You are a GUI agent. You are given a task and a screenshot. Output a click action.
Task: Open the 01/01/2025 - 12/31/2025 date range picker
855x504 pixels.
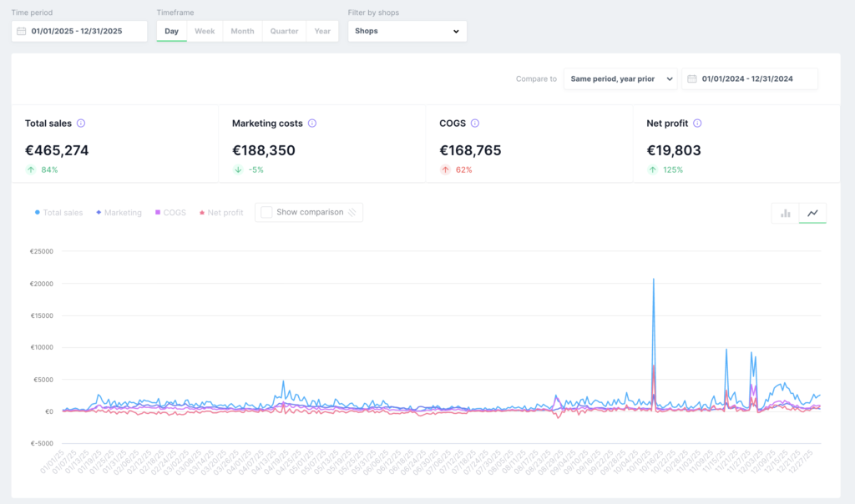pyautogui.click(x=79, y=31)
